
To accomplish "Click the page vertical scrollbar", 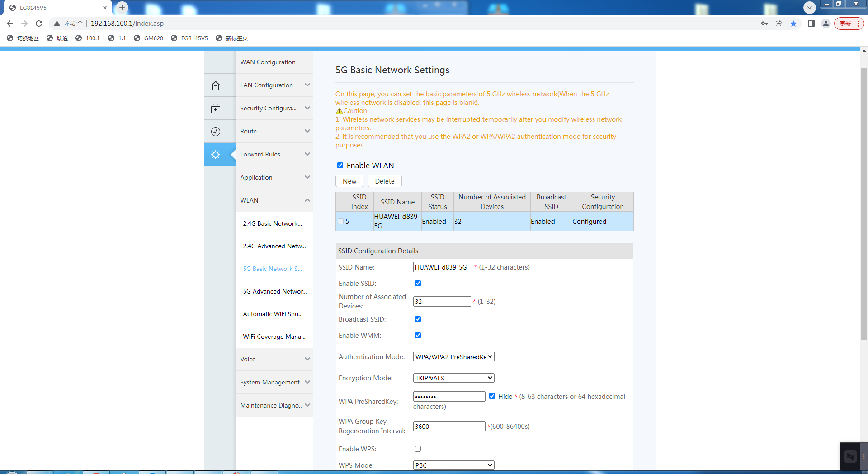I will tap(864, 204).
